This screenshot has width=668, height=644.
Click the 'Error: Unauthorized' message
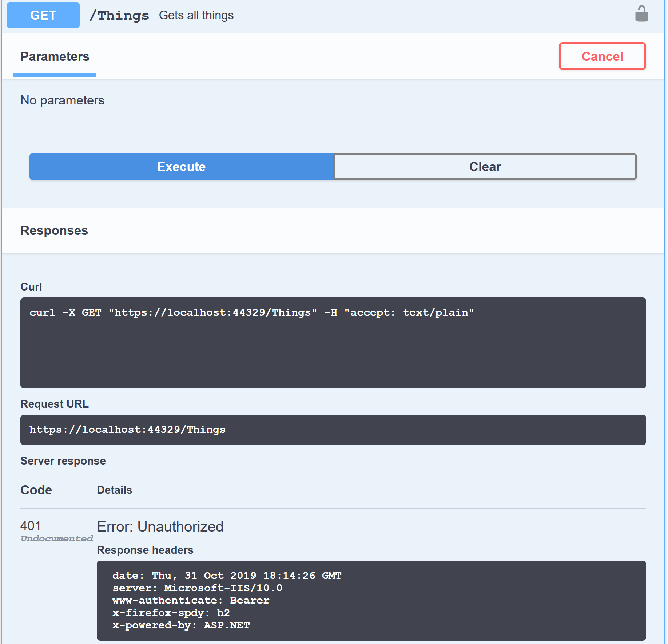(x=160, y=526)
